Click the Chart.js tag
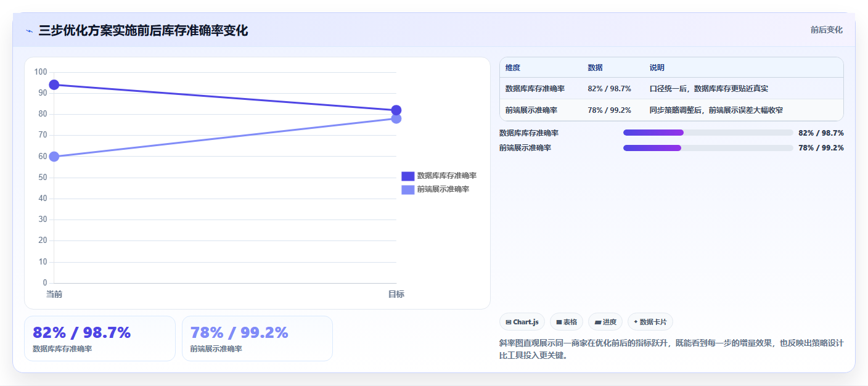 (522, 322)
